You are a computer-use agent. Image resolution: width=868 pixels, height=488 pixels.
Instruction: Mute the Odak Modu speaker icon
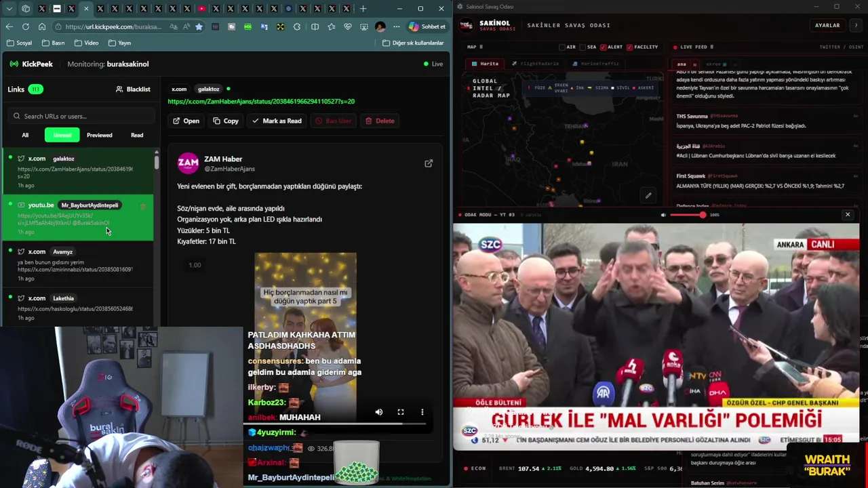pos(663,215)
